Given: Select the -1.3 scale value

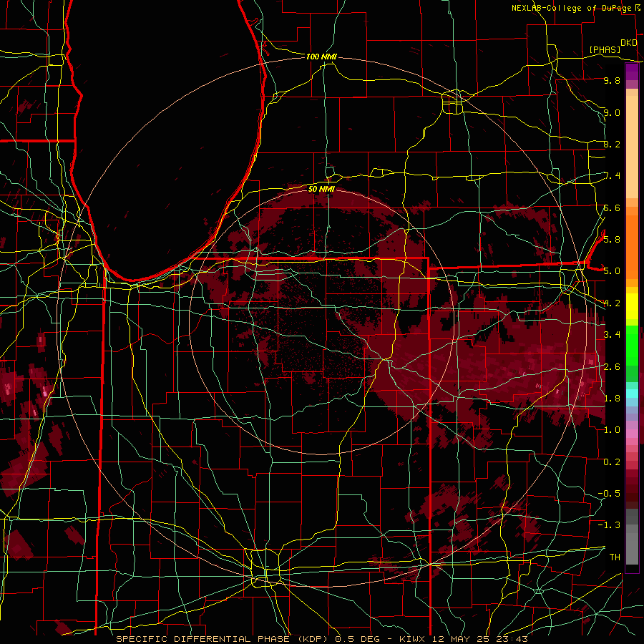Looking at the screenshot, I should [x=609, y=525].
